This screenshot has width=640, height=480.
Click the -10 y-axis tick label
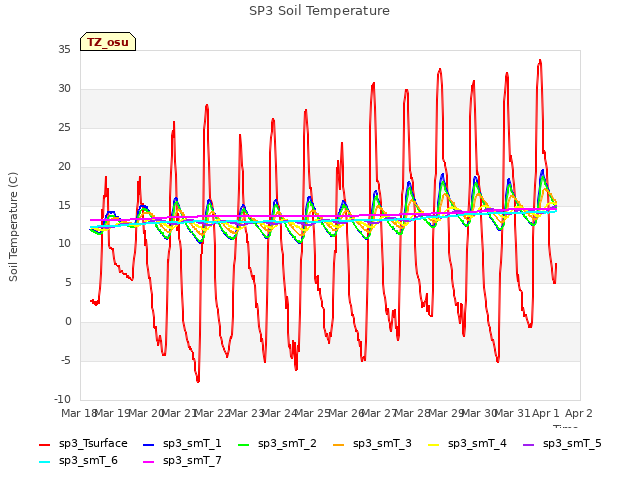pyautogui.click(x=62, y=399)
